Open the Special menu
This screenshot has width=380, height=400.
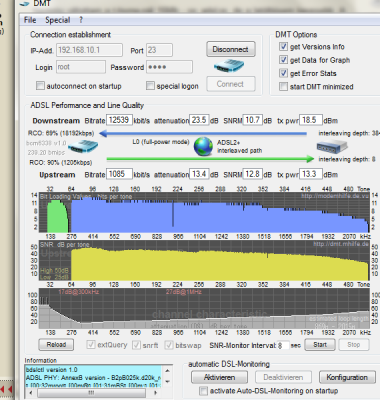point(58,20)
